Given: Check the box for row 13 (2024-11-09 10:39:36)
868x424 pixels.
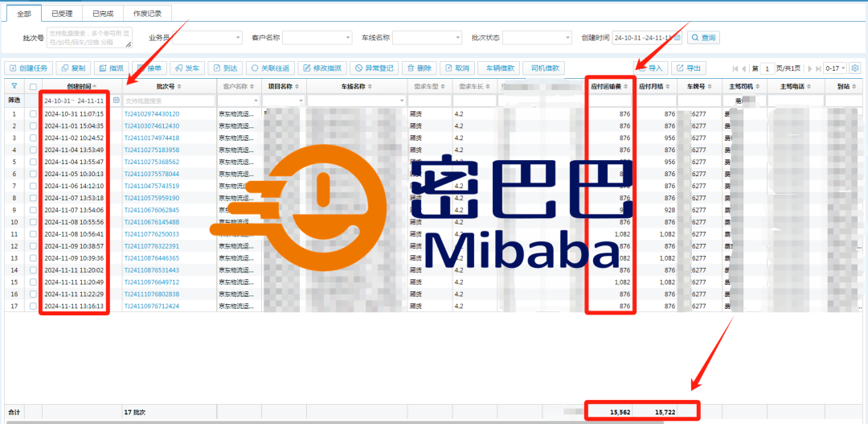Looking at the screenshot, I should (x=33, y=258).
